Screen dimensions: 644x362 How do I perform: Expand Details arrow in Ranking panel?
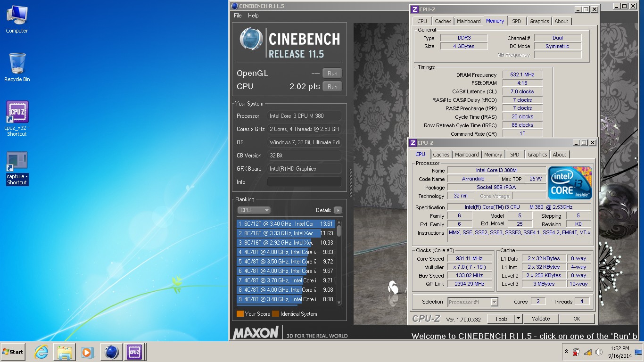click(x=338, y=210)
